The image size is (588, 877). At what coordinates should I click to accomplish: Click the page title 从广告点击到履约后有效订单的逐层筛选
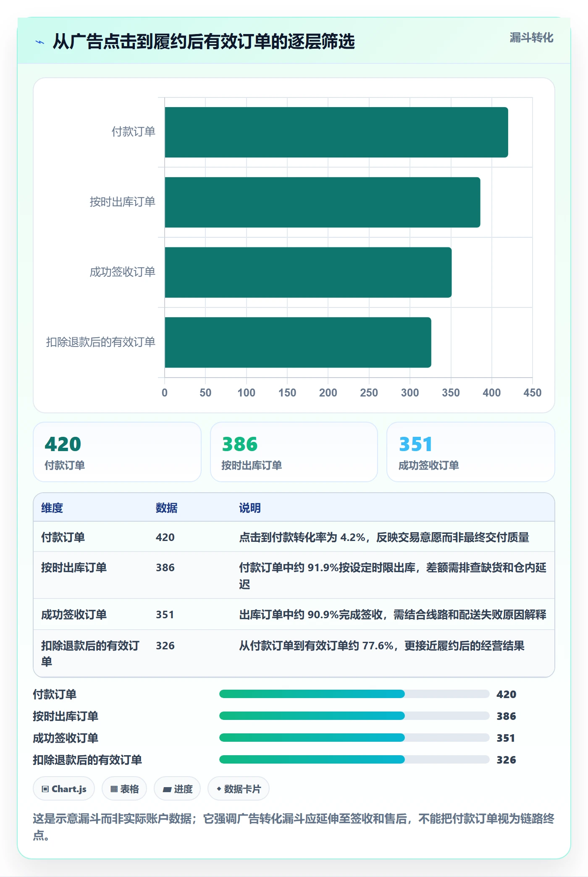coord(204,42)
